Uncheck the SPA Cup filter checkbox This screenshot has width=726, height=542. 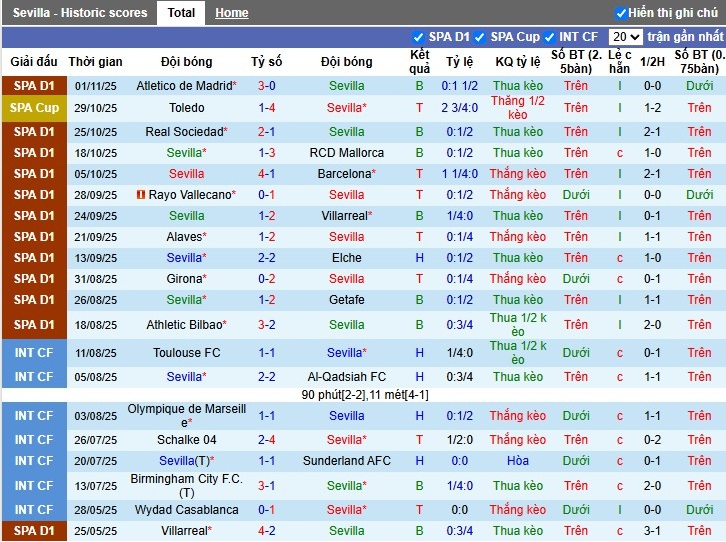[480, 37]
